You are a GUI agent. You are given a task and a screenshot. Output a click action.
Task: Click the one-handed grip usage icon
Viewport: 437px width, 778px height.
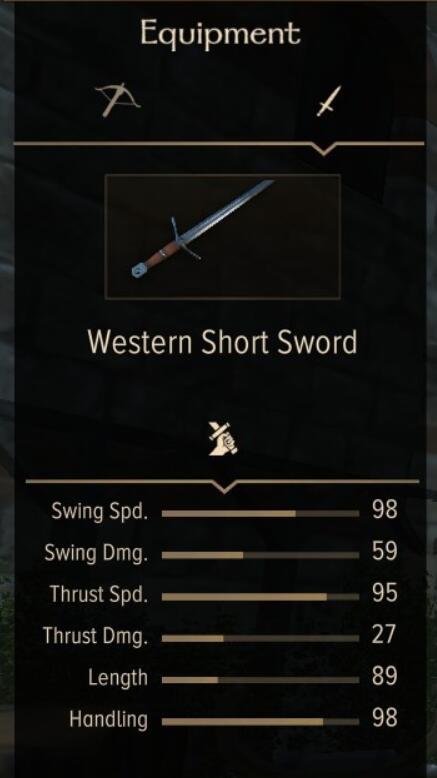click(x=223, y=439)
